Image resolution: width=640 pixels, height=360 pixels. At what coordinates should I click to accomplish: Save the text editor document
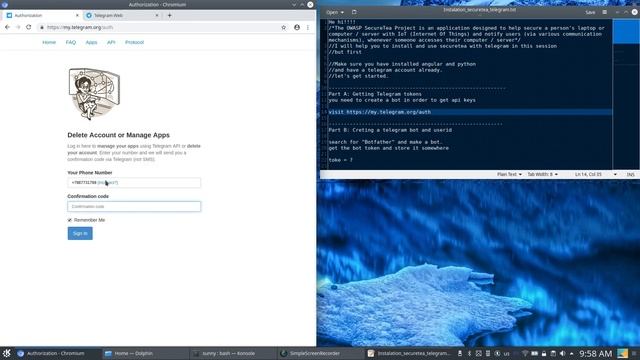[x=590, y=12]
